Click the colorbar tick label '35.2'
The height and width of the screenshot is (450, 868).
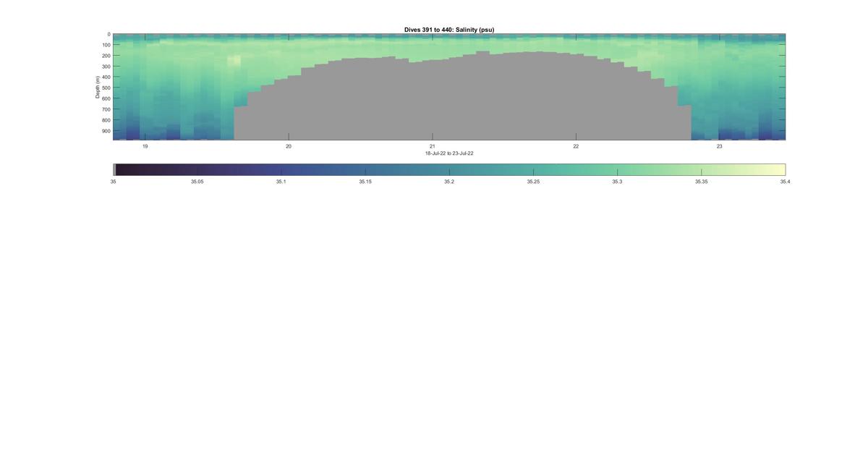coord(449,182)
